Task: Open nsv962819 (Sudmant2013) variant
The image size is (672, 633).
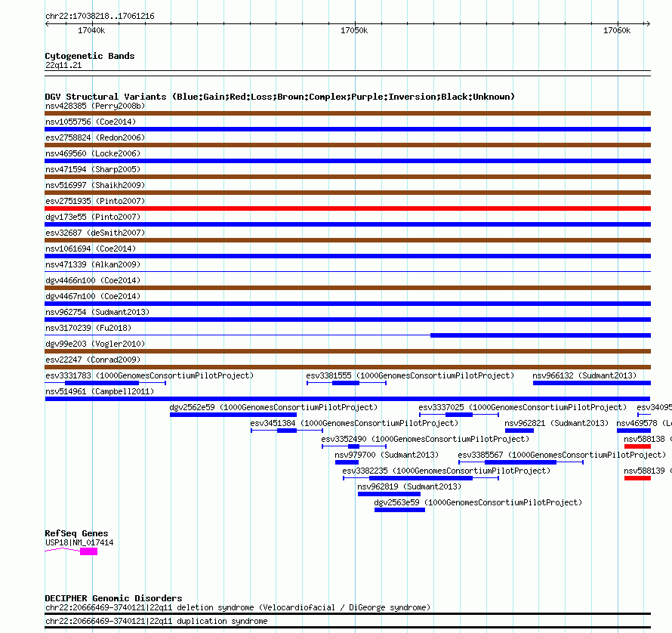Action: tap(409, 486)
